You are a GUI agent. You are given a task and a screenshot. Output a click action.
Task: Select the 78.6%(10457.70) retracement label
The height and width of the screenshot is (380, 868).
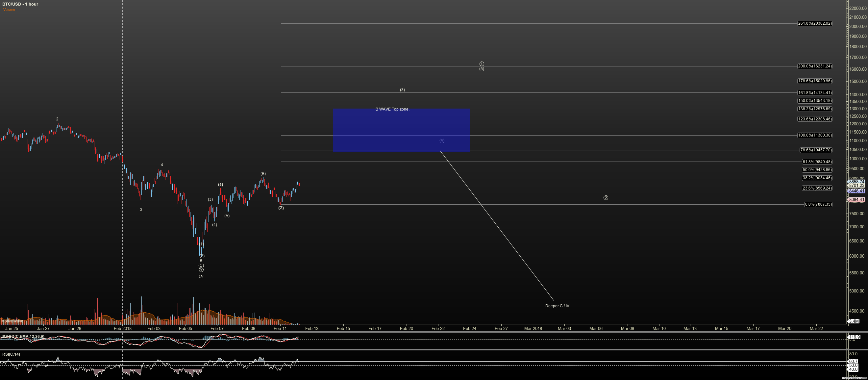(816, 150)
